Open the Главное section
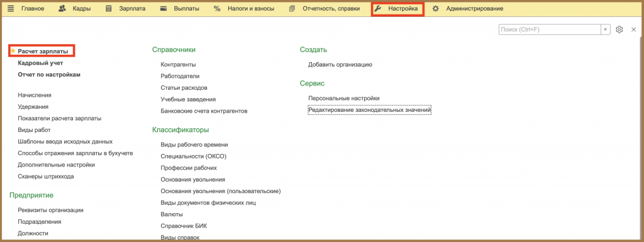This screenshot has height=242, width=644. [33, 8]
